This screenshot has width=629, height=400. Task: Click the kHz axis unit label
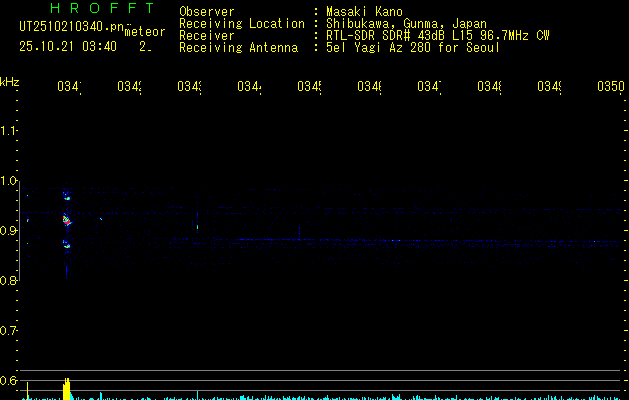click(10, 81)
